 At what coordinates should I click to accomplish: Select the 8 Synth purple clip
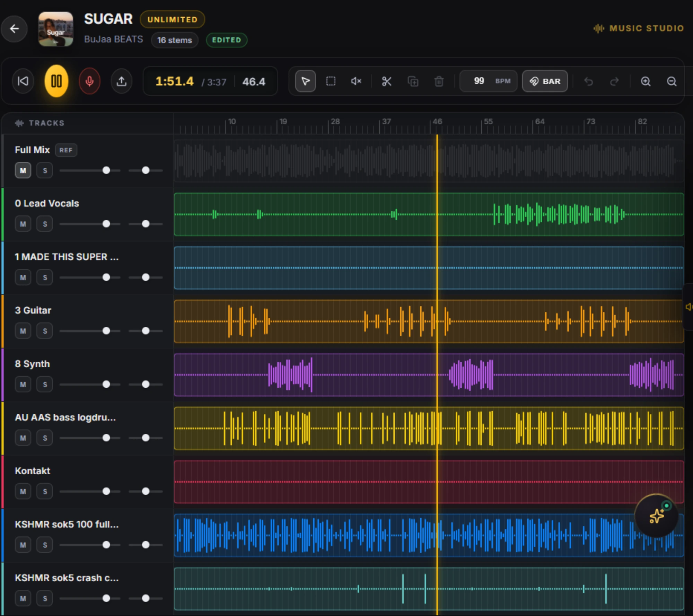[429, 375]
